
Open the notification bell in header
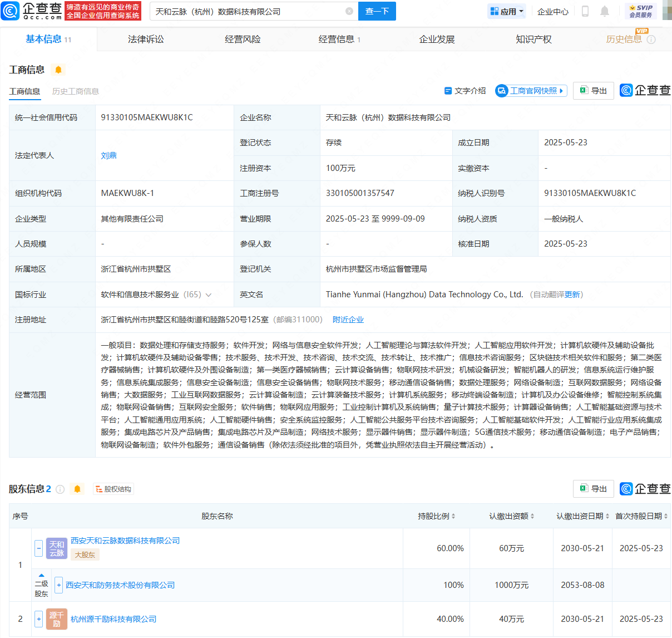click(x=605, y=11)
